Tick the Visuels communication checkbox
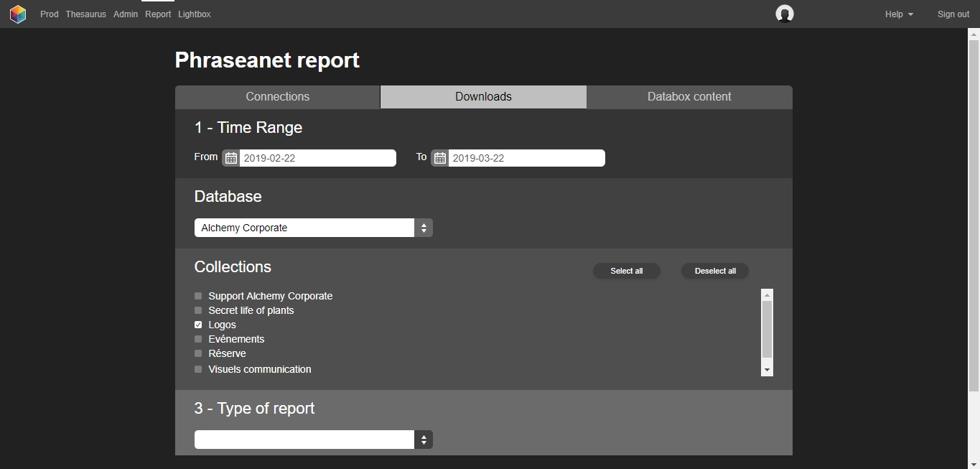980x469 pixels. [x=198, y=369]
